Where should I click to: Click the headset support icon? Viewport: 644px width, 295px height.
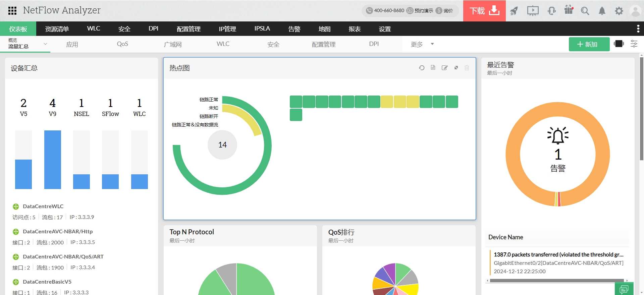pos(552,11)
